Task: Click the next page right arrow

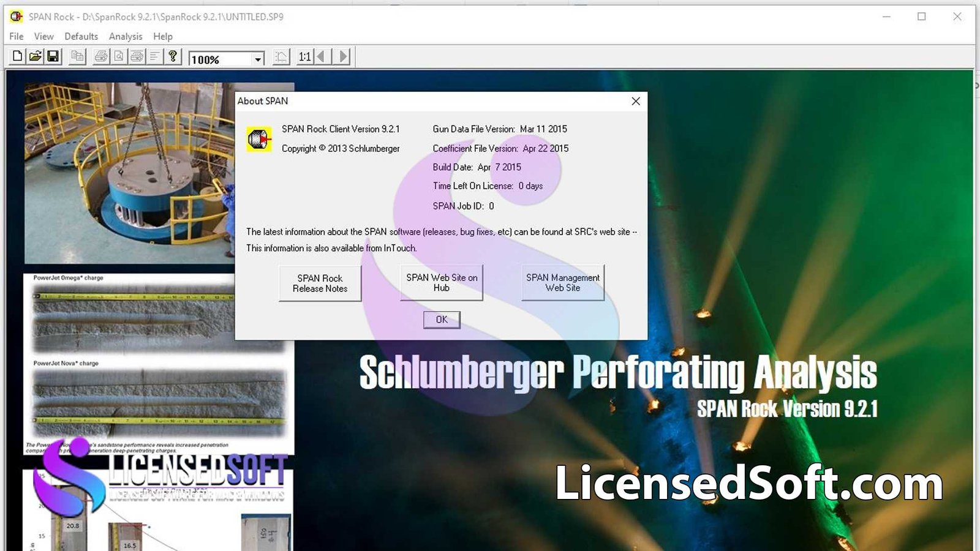Action: tap(342, 57)
